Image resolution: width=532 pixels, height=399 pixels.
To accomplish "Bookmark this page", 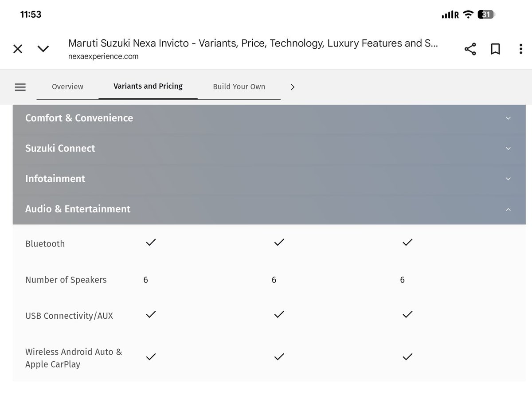I will point(495,49).
